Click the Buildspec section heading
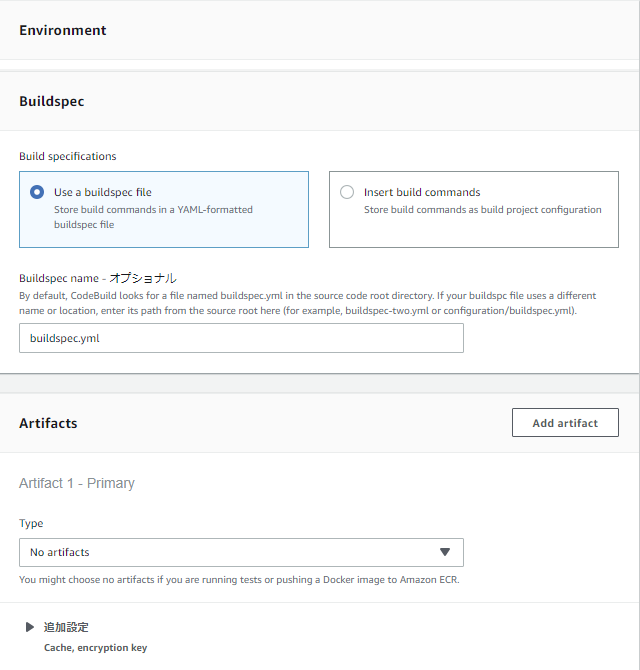Viewport: 640px width, 670px height. click(x=52, y=101)
